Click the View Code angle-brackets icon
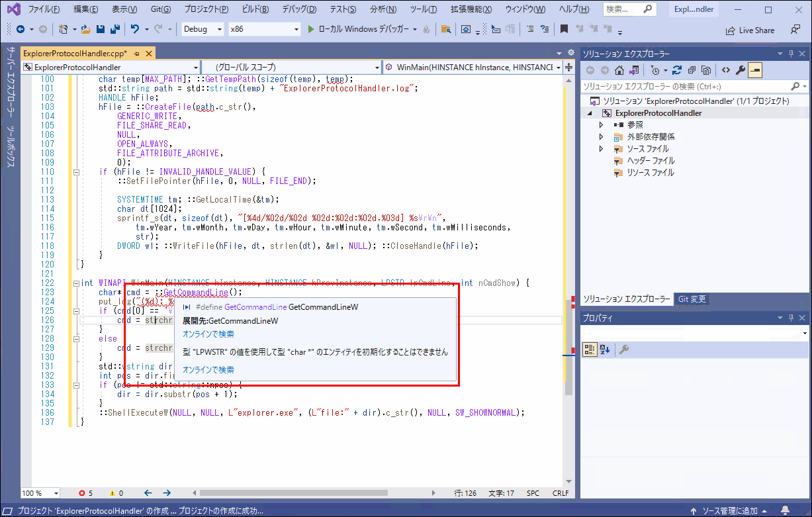 (x=725, y=70)
